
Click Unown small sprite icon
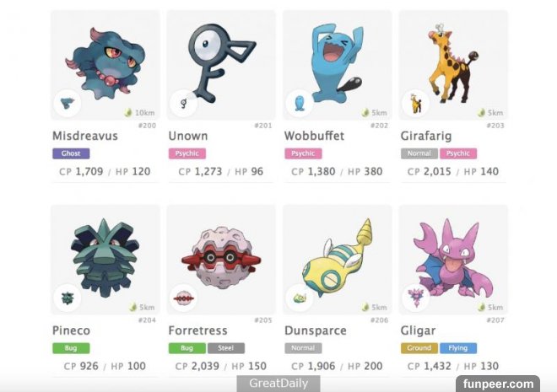pyautogui.click(x=183, y=103)
